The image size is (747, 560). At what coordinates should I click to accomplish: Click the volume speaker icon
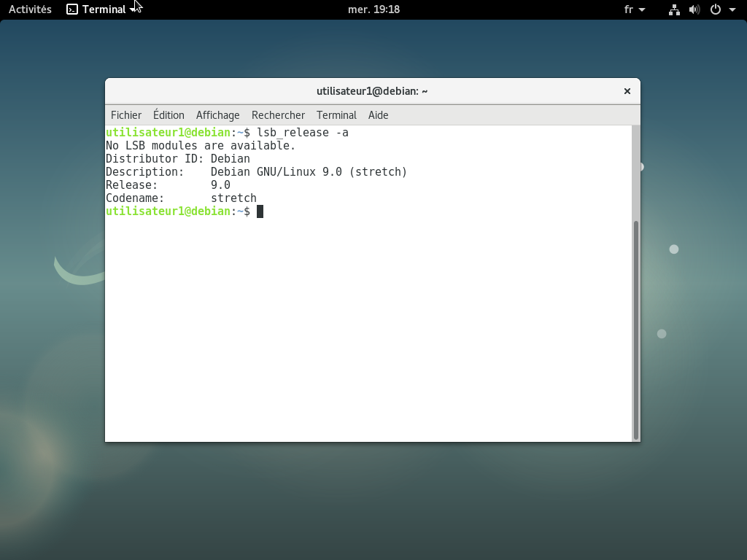click(694, 9)
